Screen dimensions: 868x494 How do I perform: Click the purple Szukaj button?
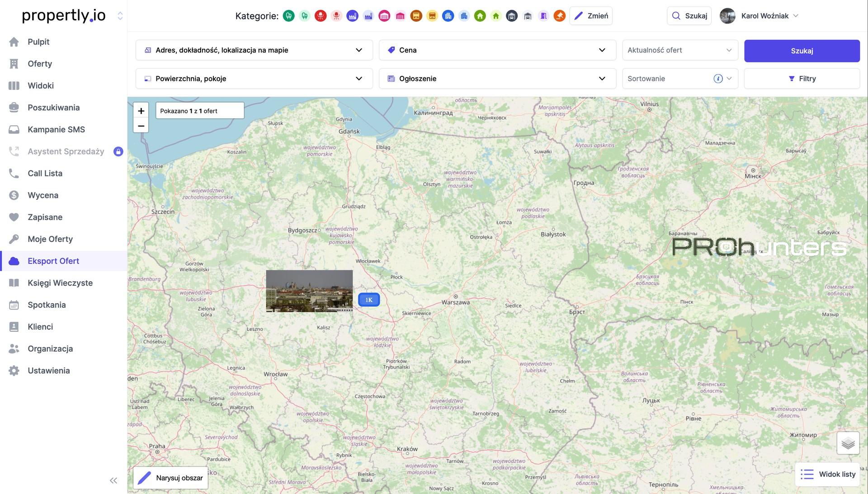pos(802,51)
